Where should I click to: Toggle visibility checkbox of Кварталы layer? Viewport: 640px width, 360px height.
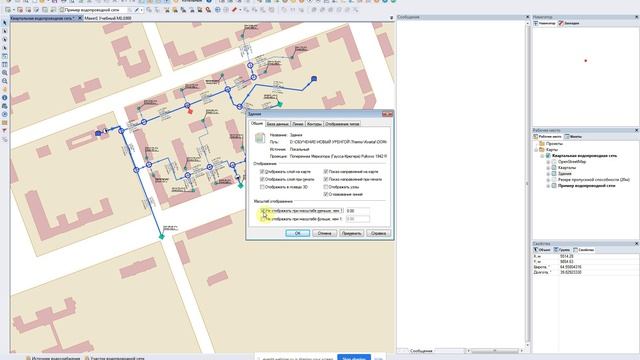coord(554,168)
